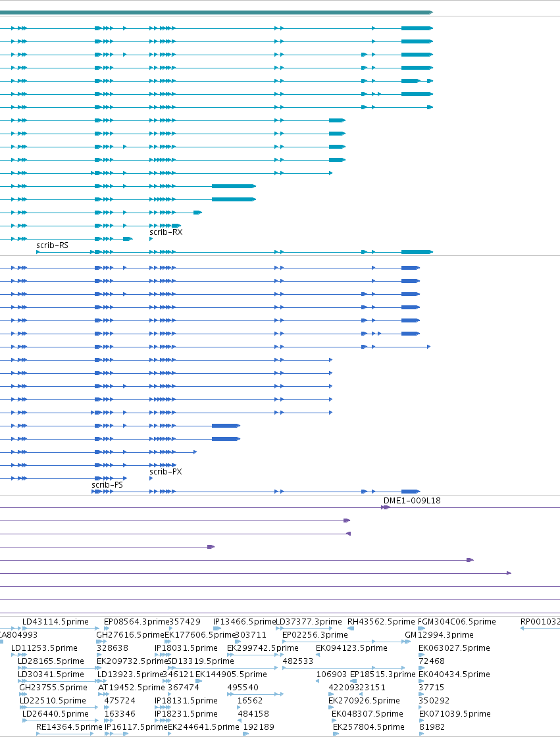Screen dimensions: 560x737
Task: Select the EK048307.5prime label
Action: [367, 714]
